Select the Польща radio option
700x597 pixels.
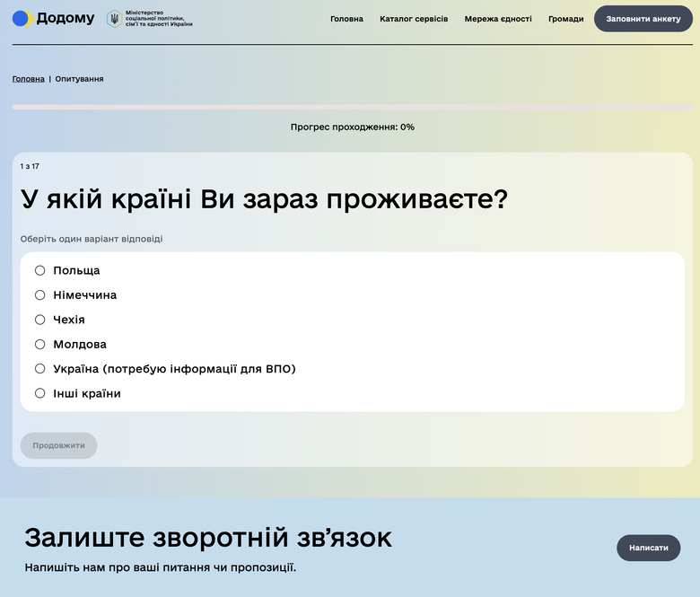pyautogui.click(x=40, y=270)
